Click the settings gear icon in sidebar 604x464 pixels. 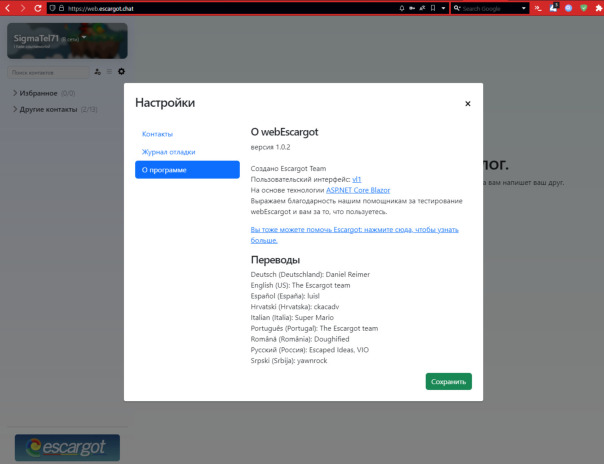pyautogui.click(x=121, y=72)
